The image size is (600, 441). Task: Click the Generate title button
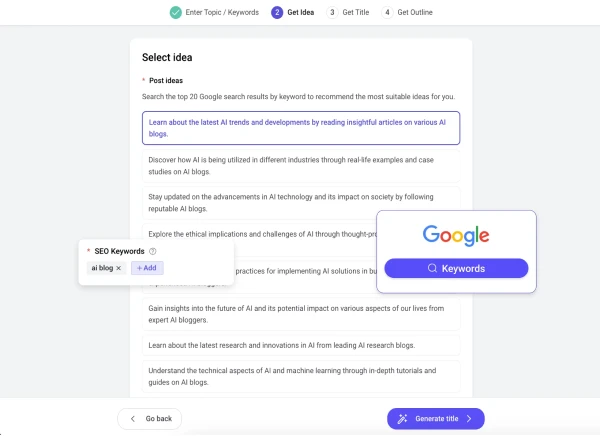click(436, 418)
